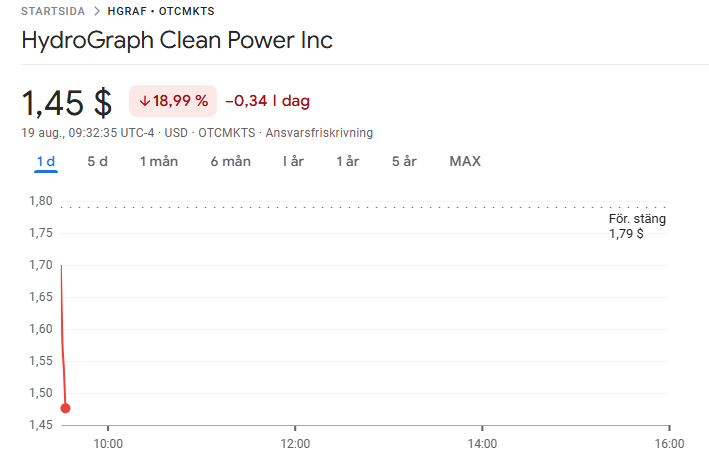Select the 1 d time range tab
709x460 pixels.
[x=46, y=161]
